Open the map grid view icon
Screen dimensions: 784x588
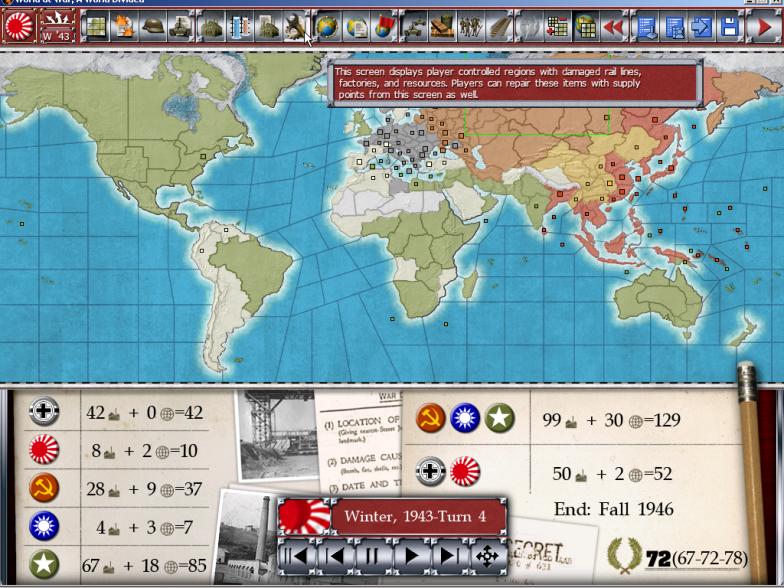click(95, 26)
